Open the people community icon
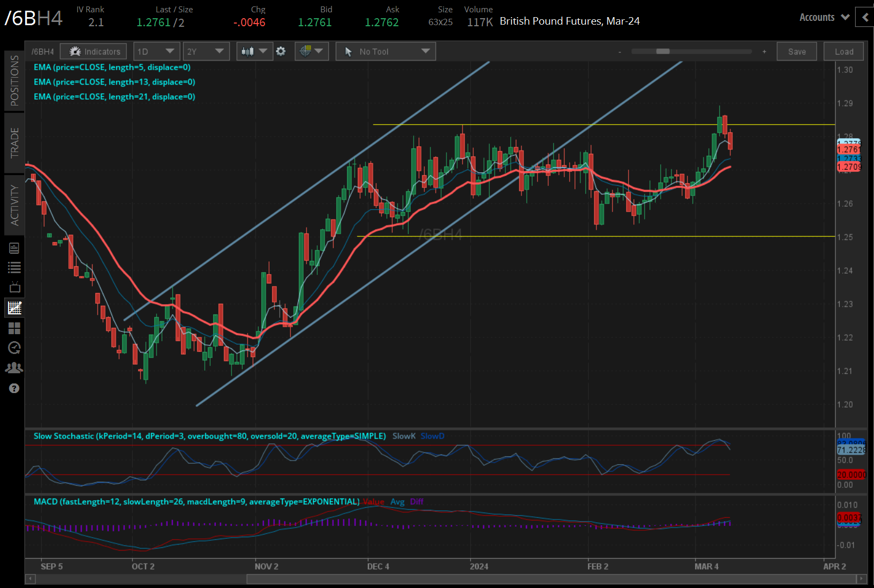 tap(14, 368)
